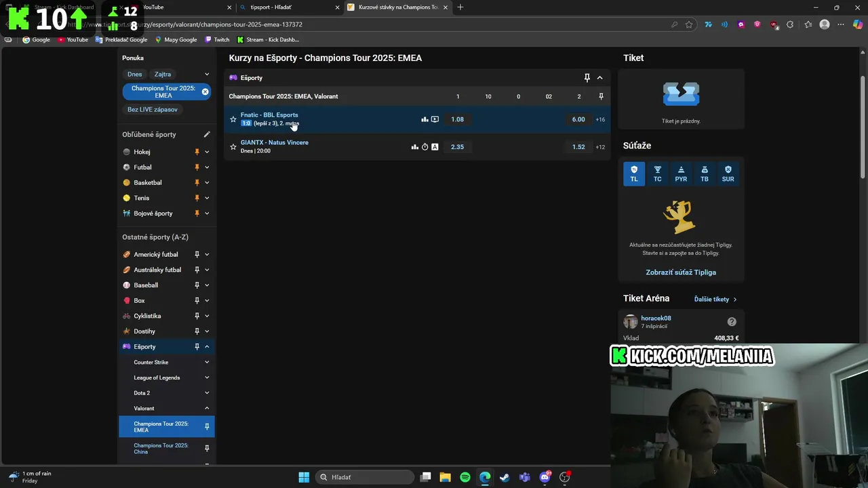
Task: Show +16 more bets for Fnatic match
Action: click(600, 119)
